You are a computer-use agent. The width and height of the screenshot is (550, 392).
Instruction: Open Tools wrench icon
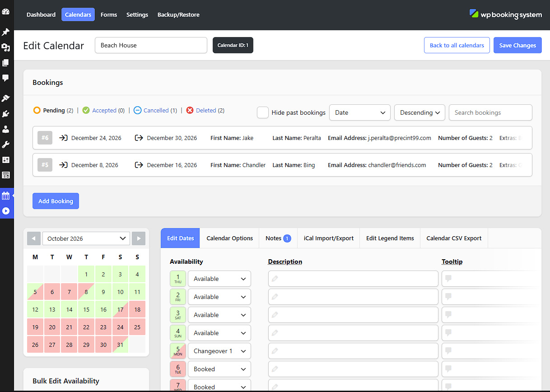5,145
